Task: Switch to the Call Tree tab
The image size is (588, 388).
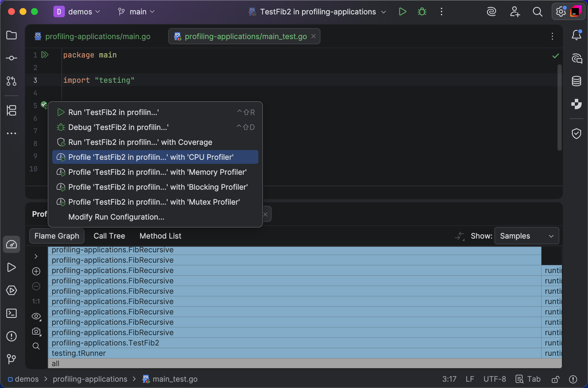Action: point(109,236)
